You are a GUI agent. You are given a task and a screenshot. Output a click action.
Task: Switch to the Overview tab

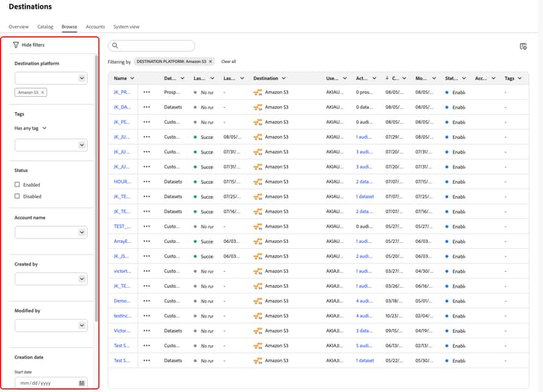[19, 27]
